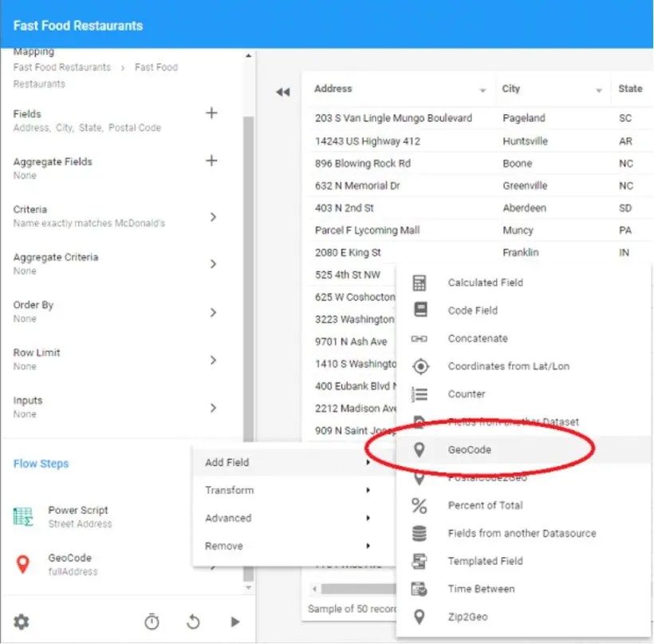Open the Remove submenu
This screenshot has height=644, width=654.
pos(294,546)
